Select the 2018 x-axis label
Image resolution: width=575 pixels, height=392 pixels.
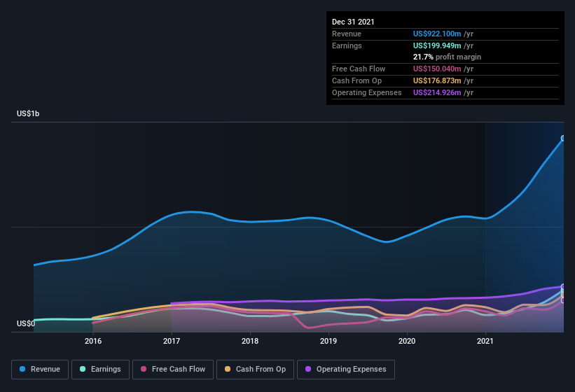pos(250,341)
